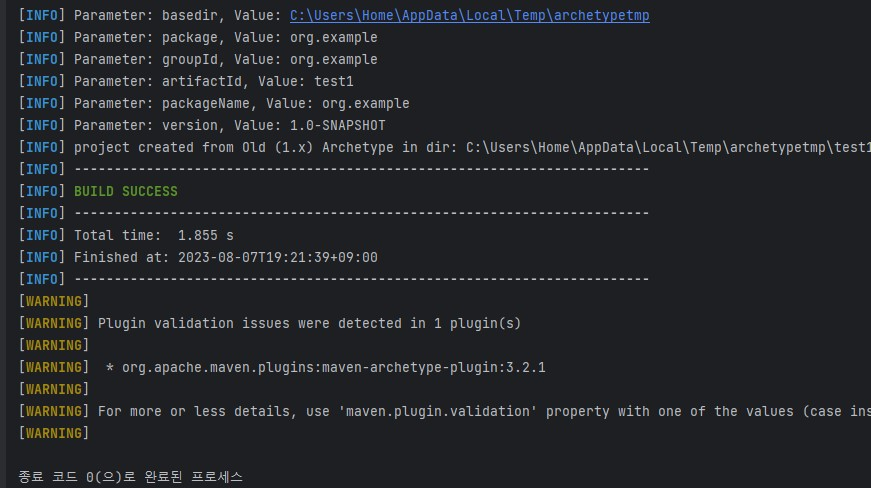Viewport: 871px width, 488px height.
Task: Click the dashed separator line above BUILD SUCCESS
Action: point(361,169)
